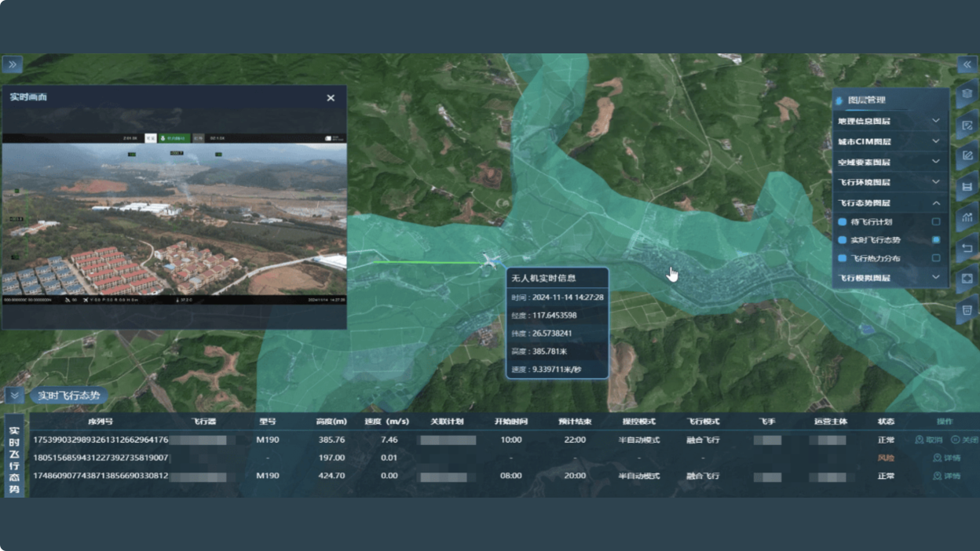This screenshot has height=551, width=980.
Task: Expand the 飞行环境图层 group
Action: click(x=936, y=182)
